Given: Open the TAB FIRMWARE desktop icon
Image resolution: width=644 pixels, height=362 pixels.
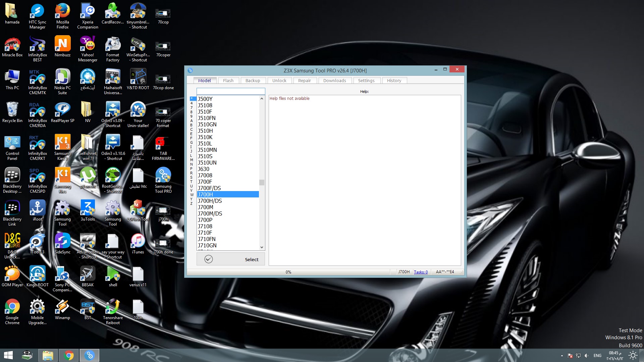Looking at the screenshot, I should pos(163,147).
